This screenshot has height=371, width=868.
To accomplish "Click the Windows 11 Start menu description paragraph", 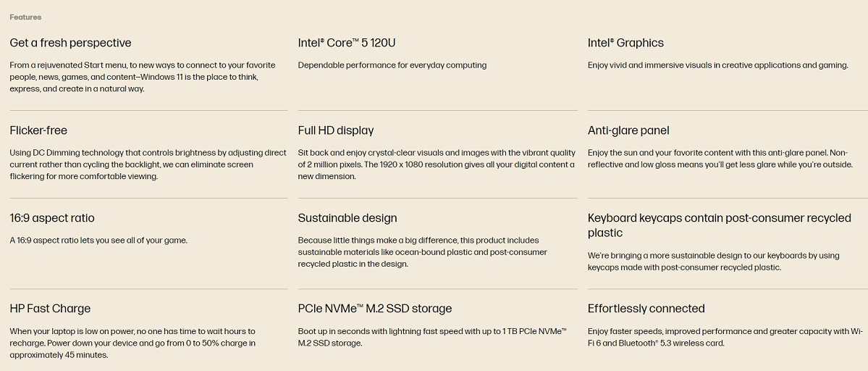I will pyautogui.click(x=143, y=77).
